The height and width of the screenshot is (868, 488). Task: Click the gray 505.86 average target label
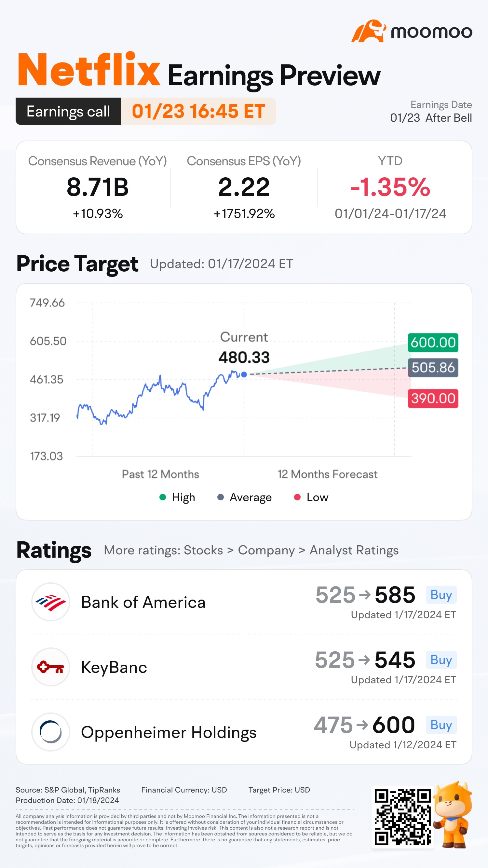433,368
